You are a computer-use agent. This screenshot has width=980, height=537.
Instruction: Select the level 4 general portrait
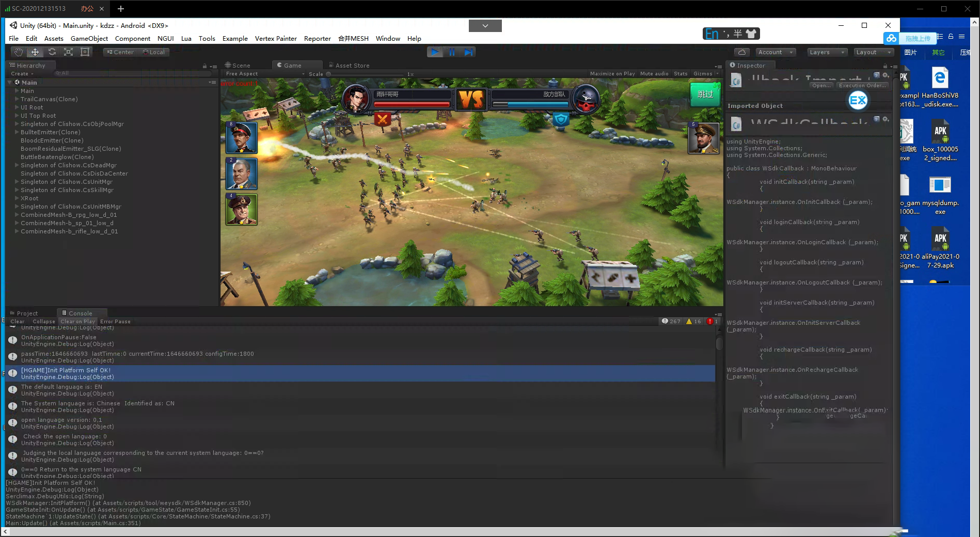242,209
